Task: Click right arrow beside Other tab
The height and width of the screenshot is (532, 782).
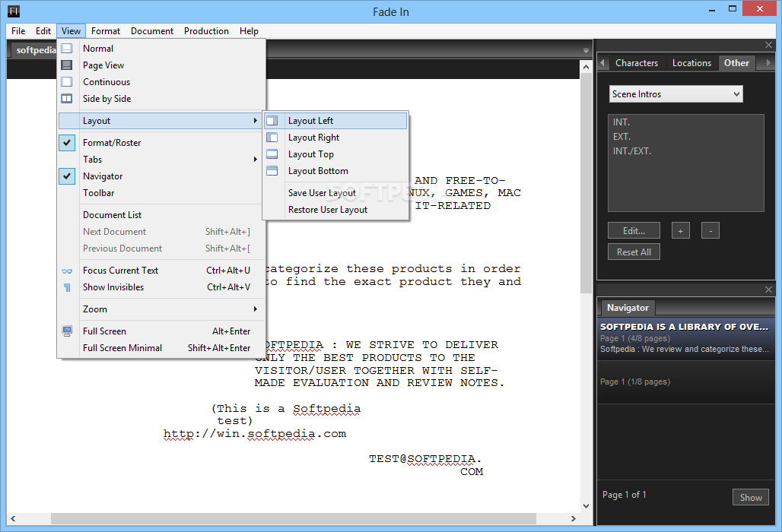Action: [768, 63]
